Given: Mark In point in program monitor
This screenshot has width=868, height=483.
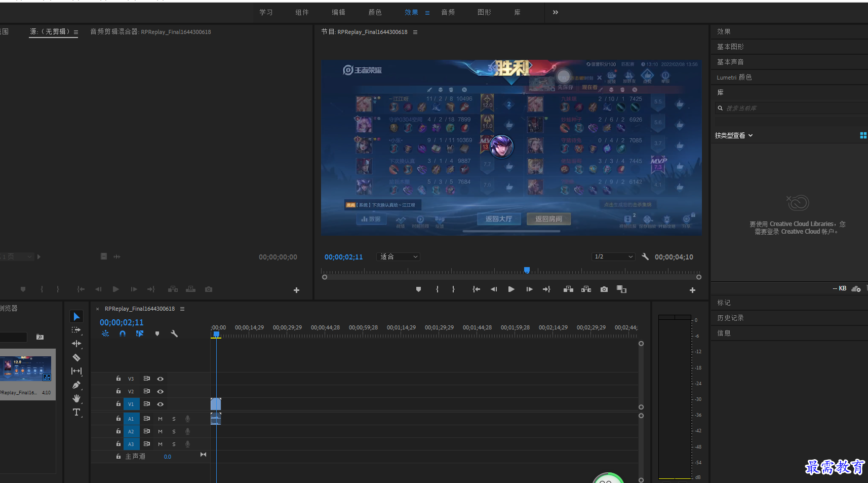Looking at the screenshot, I should coord(437,289).
